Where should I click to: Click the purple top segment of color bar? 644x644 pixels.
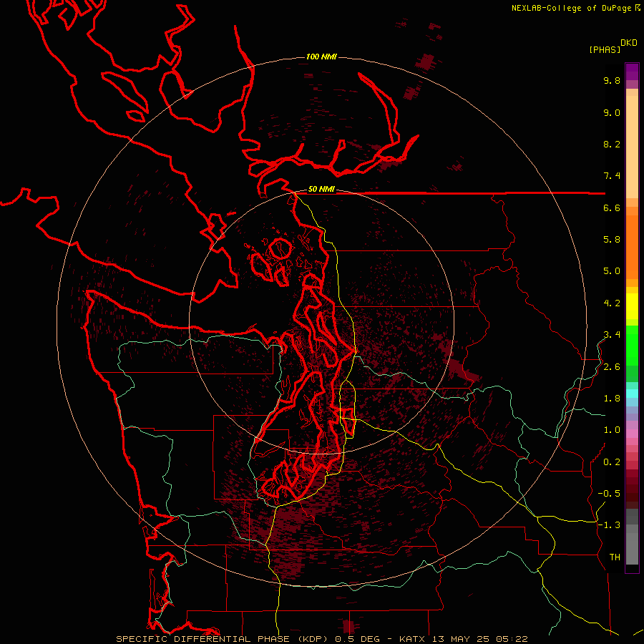[632, 72]
